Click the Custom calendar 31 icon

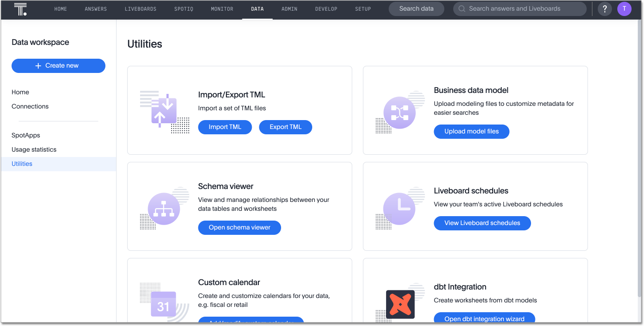[x=163, y=304]
